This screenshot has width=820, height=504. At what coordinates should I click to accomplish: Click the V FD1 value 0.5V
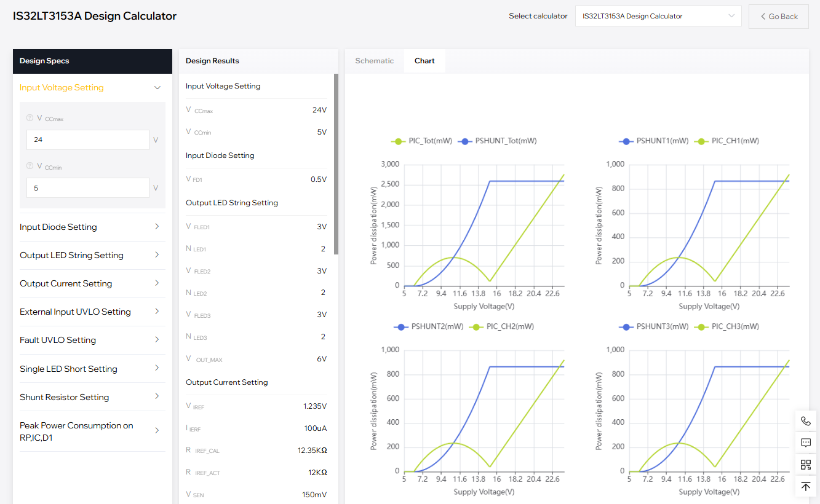pos(319,179)
